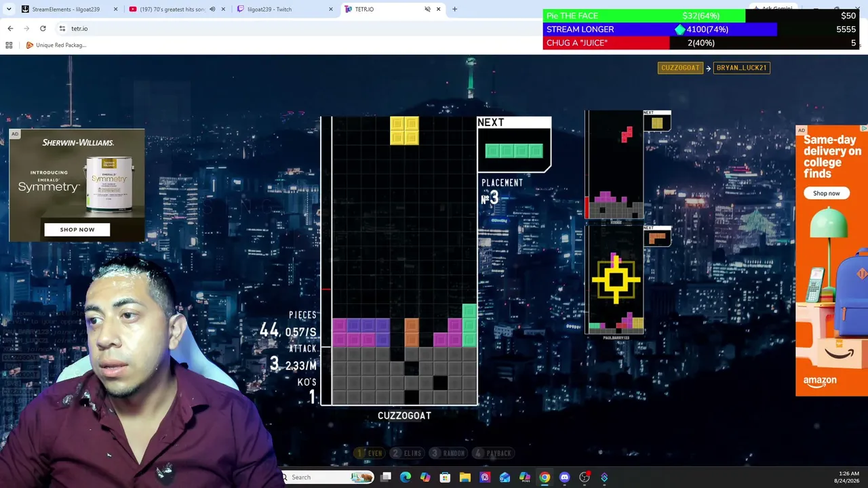Click the CUZZOGOAT attacker name tag
The image size is (868, 488).
tap(679, 68)
